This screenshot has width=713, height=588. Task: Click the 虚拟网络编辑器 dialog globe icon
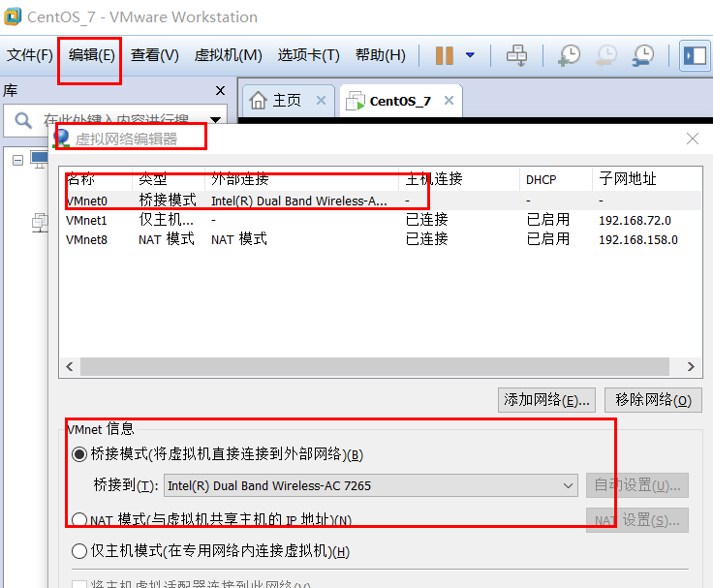[61, 139]
